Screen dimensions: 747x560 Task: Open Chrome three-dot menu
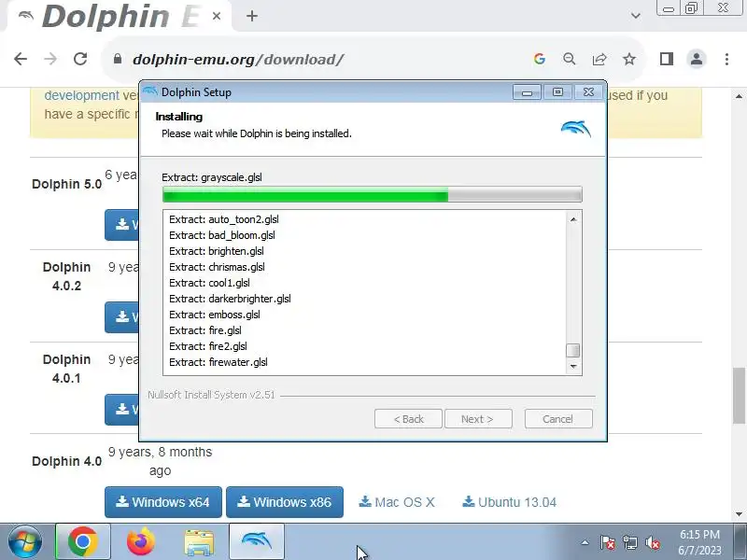726,59
